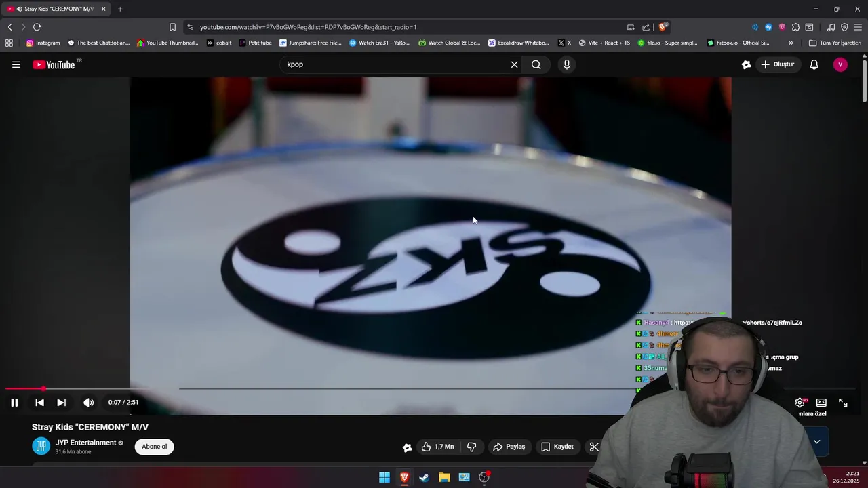
Task: Click the icon left of like
Action: point(407,447)
